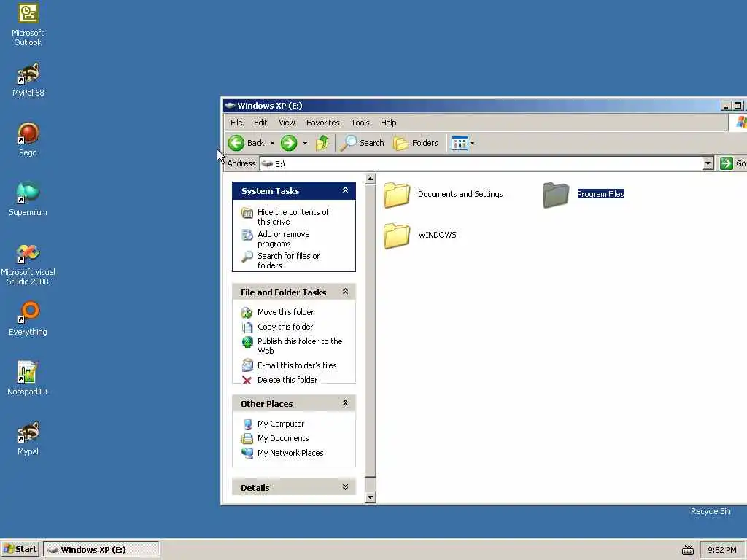Click the Go button next to the address
Image resolution: width=747 pixels, height=560 pixels.
[732, 163]
